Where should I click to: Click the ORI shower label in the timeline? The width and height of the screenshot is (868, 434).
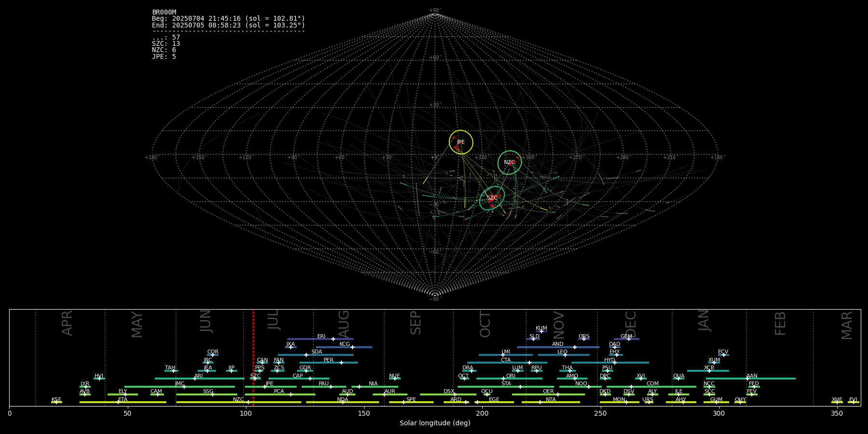click(511, 376)
